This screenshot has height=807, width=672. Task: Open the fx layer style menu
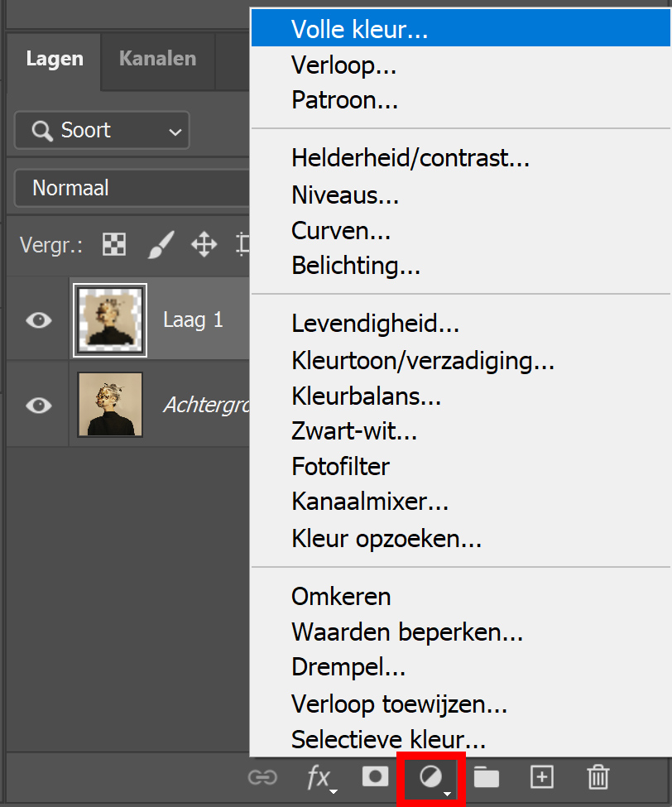[319, 777]
